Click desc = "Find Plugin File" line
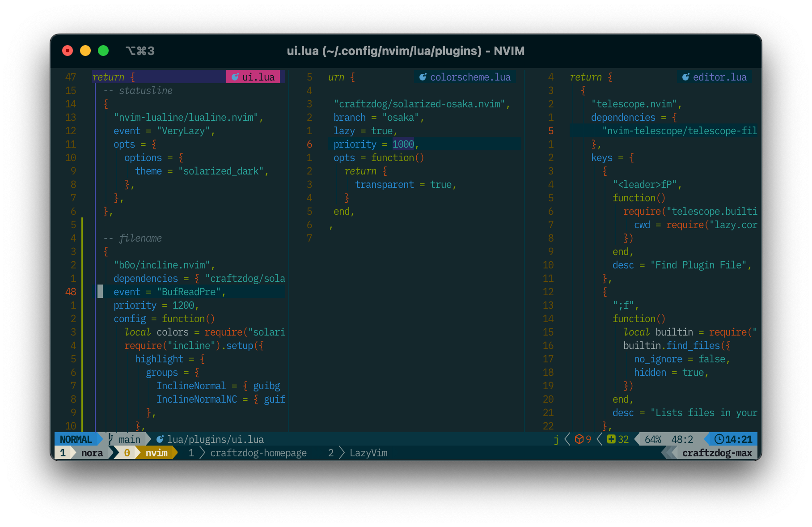 pyautogui.click(x=682, y=265)
